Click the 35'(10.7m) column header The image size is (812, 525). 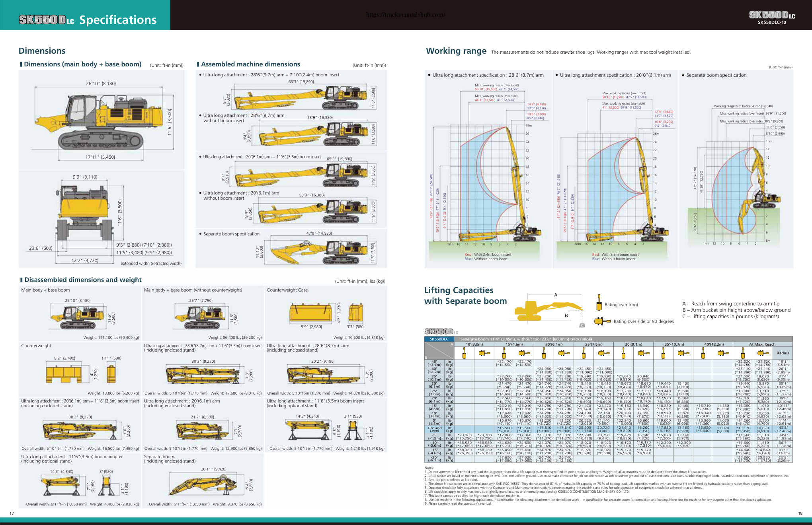click(673, 344)
